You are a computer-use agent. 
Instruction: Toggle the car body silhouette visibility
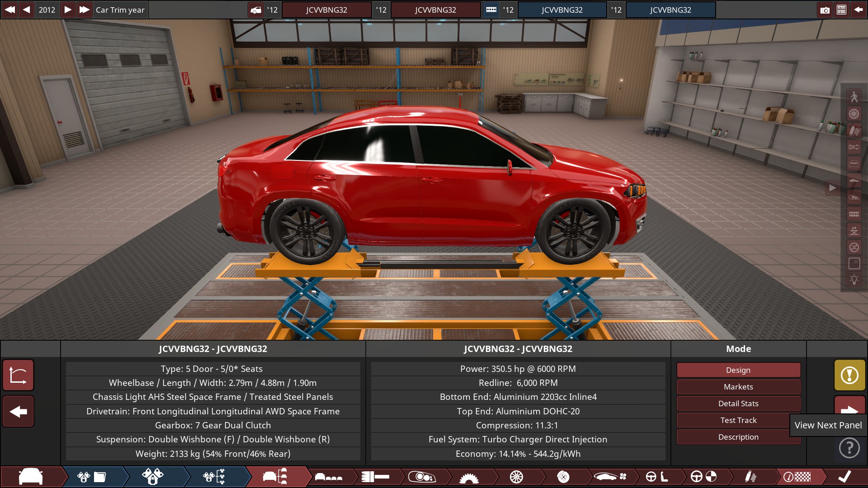click(x=854, y=180)
